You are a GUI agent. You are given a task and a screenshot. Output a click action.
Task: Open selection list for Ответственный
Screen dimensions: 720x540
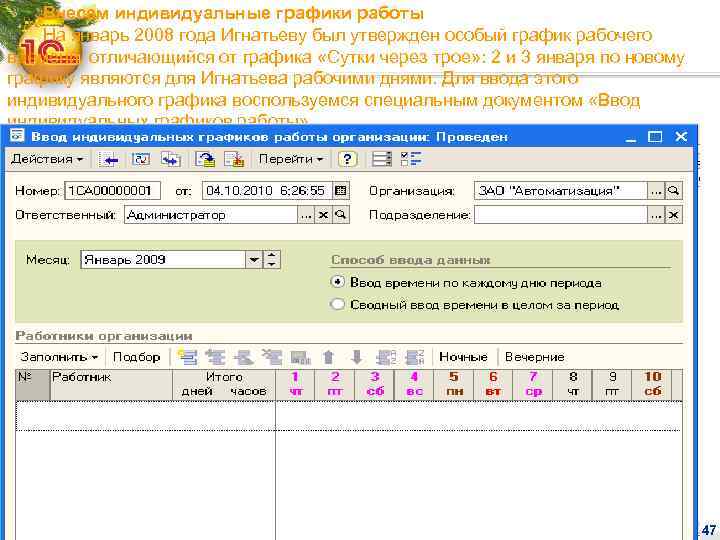click(306, 215)
